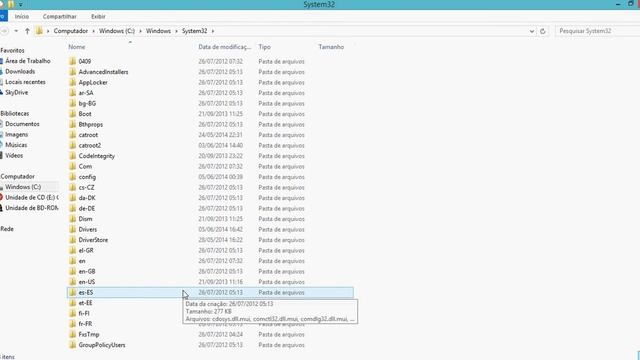
Task: Open the Exibir ribbon tab
Action: click(x=98, y=16)
